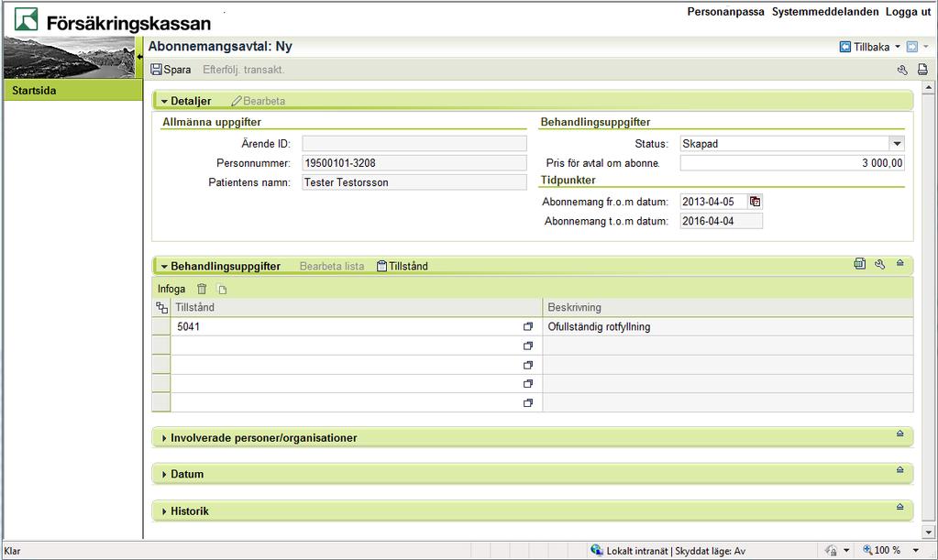Viewport: 938px width, 560px height.
Task: Click the vertical scrollbar down arrow
Action: [x=928, y=532]
